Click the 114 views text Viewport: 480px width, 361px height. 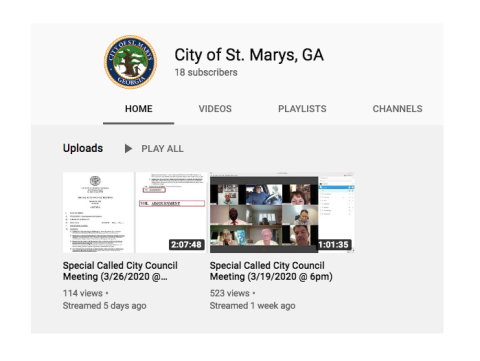point(83,293)
